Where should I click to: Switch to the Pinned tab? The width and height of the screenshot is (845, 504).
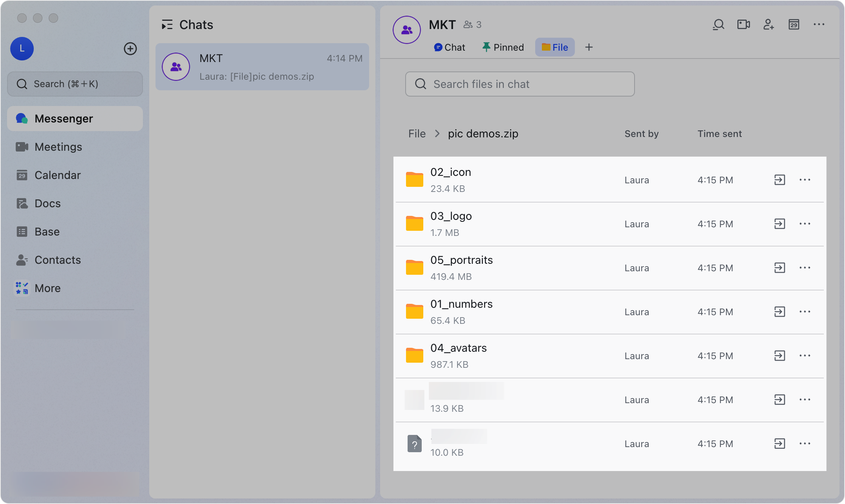pos(503,47)
